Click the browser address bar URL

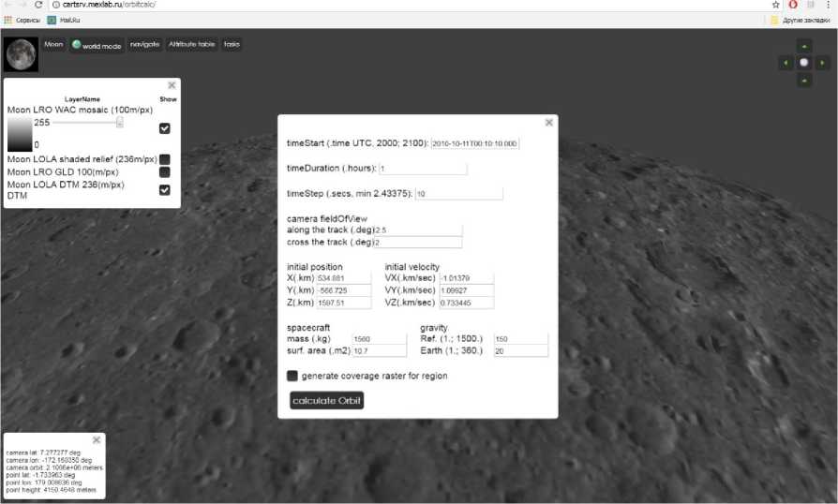(109, 5)
